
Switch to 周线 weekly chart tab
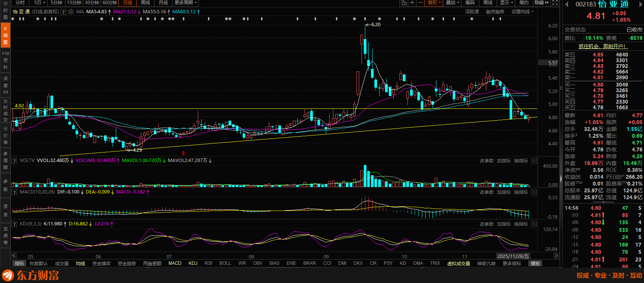click(x=145, y=3)
